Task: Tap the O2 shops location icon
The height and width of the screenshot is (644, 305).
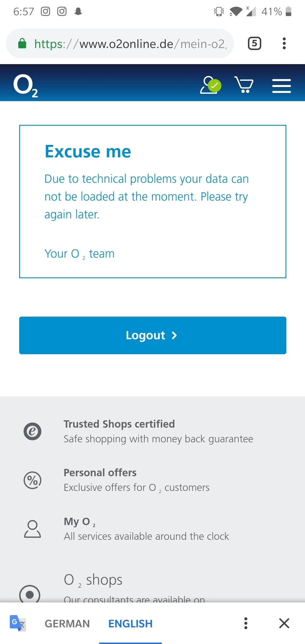Action: click(30, 594)
